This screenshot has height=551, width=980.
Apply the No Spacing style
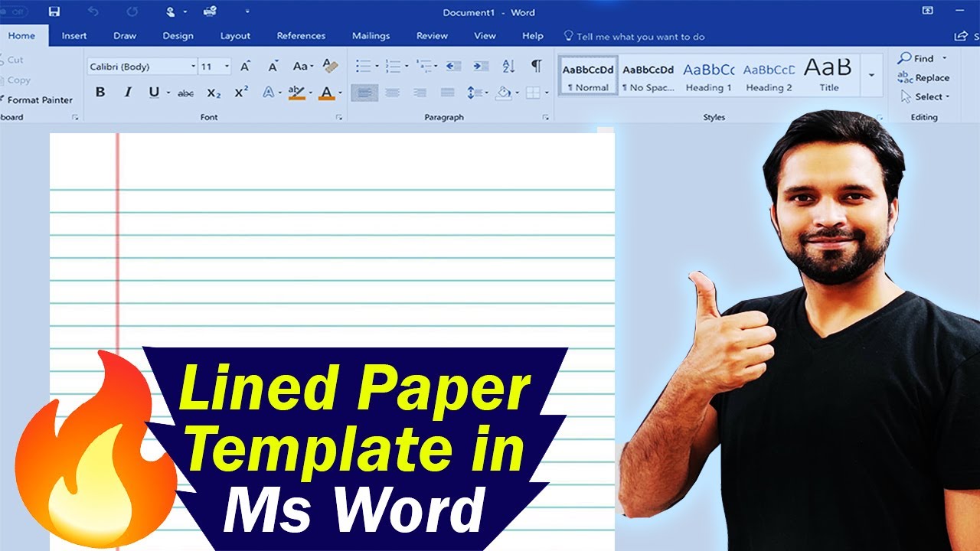coord(648,76)
